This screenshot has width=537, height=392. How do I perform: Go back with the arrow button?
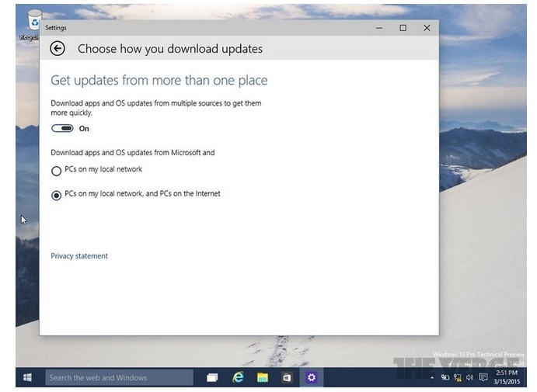coord(58,49)
